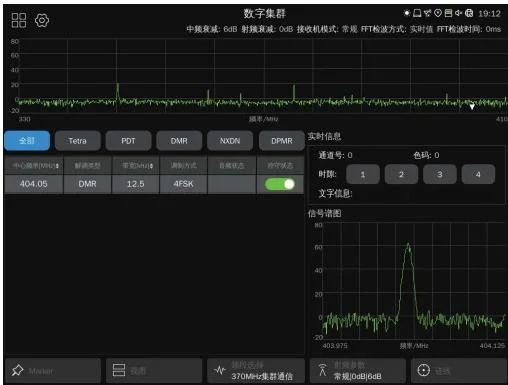Click the 接收机模式: 常规 status text

pyautogui.click(x=327, y=29)
